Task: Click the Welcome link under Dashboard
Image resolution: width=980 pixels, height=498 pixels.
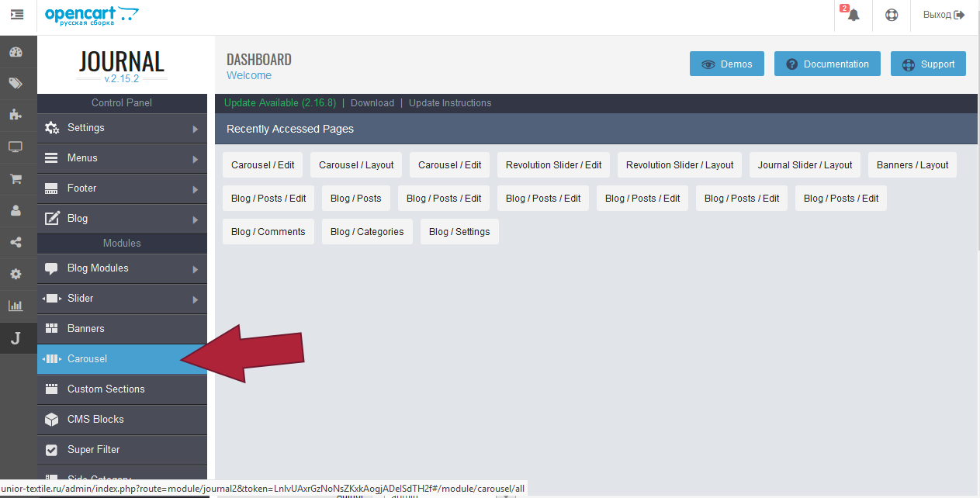Action: point(249,76)
